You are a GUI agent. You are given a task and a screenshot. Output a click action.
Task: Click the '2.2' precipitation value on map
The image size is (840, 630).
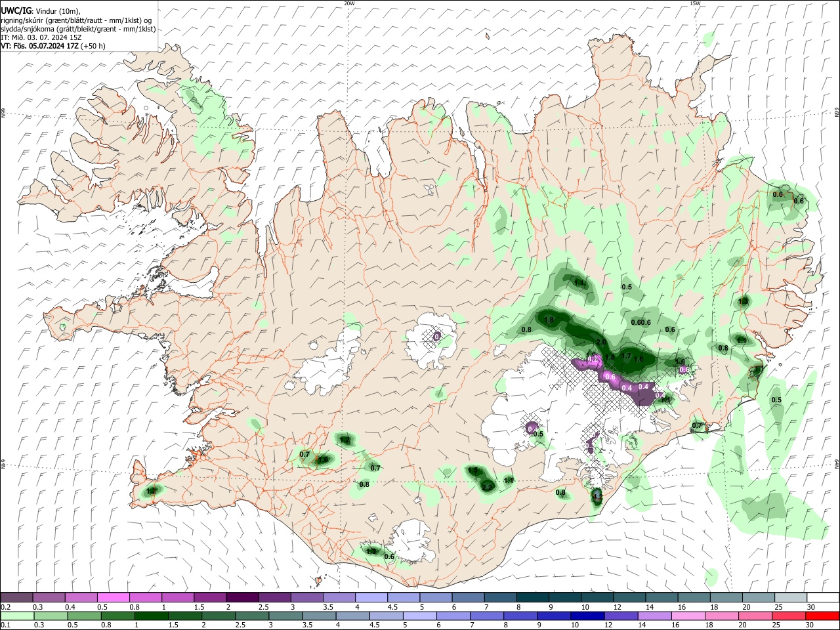487,488
